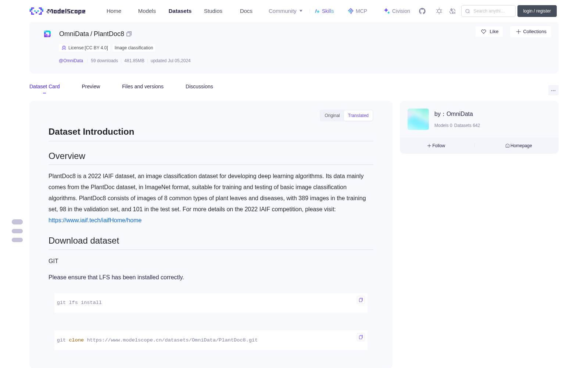Click the login / register button
The height and width of the screenshot is (368, 588).
[x=537, y=11]
